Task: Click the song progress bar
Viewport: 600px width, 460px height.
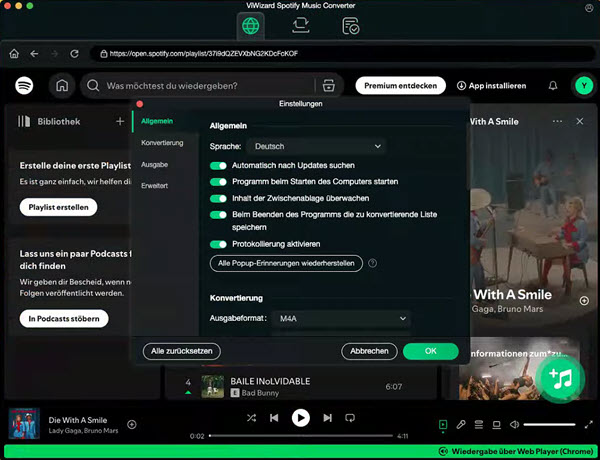Action: pos(301,436)
